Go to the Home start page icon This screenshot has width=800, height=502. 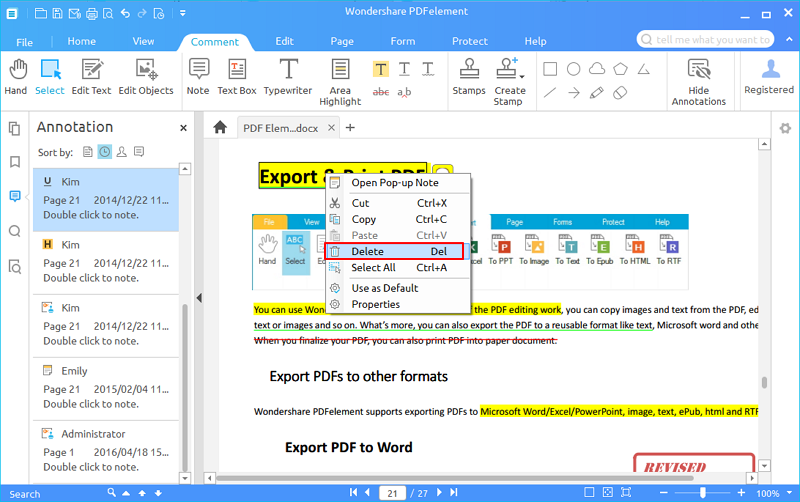[x=220, y=127]
